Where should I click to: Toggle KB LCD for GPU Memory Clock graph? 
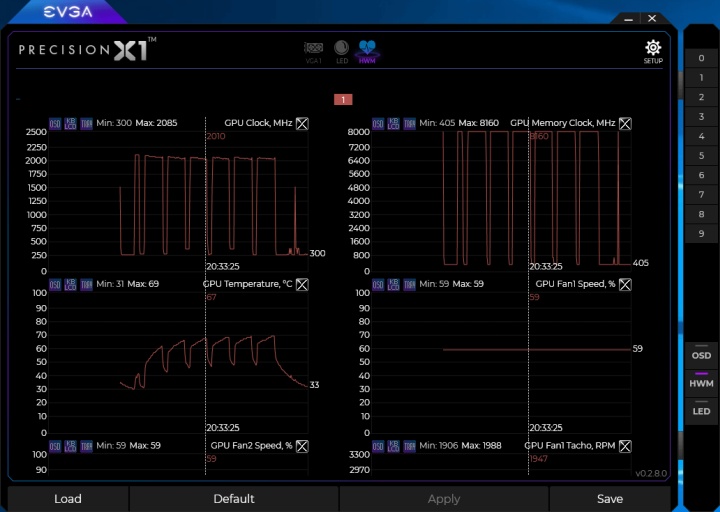click(x=394, y=124)
